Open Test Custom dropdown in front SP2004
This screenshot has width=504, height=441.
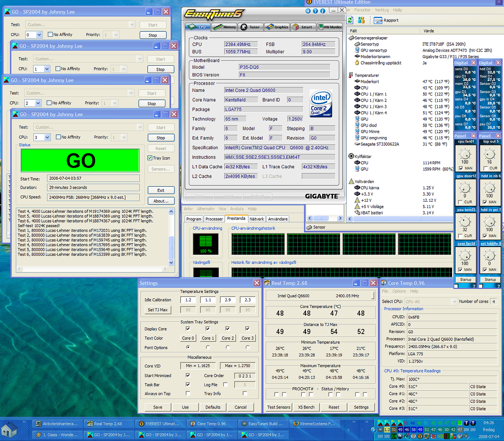click(139, 127)
